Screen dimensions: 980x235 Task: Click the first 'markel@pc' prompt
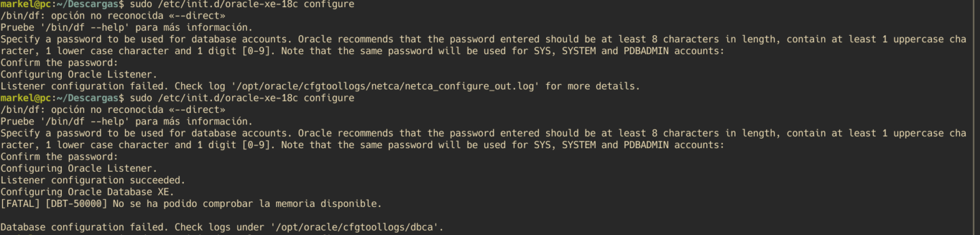click(26, 4)
